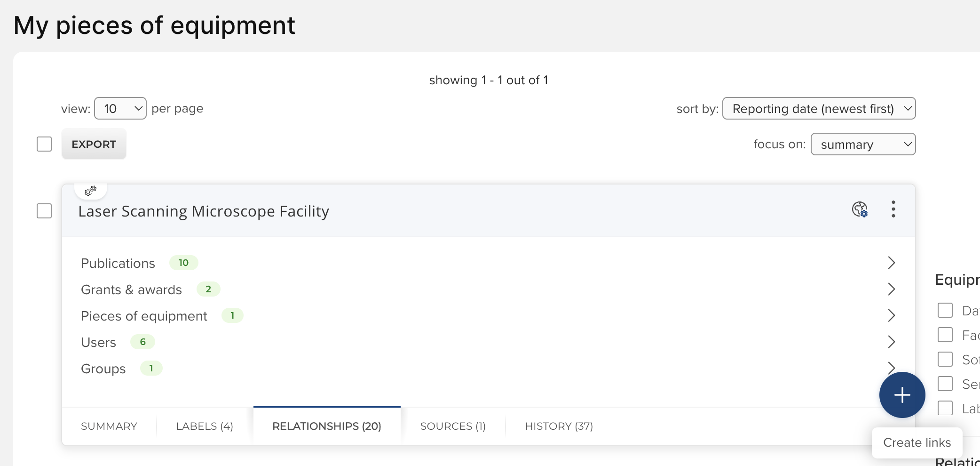Expand the Pieces of equipment row
This screenshot has height=466, width=980.
tap(891, 315)
